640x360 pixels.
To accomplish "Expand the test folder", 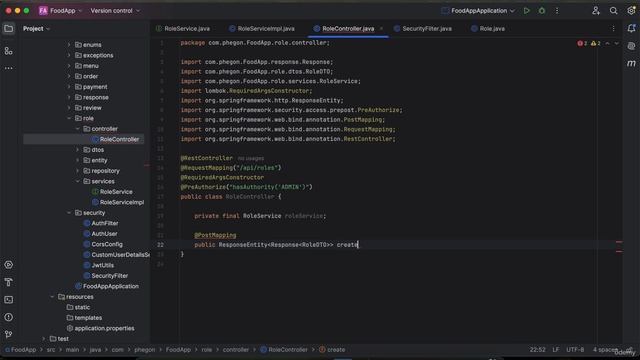I will click(x=43, y=339).
